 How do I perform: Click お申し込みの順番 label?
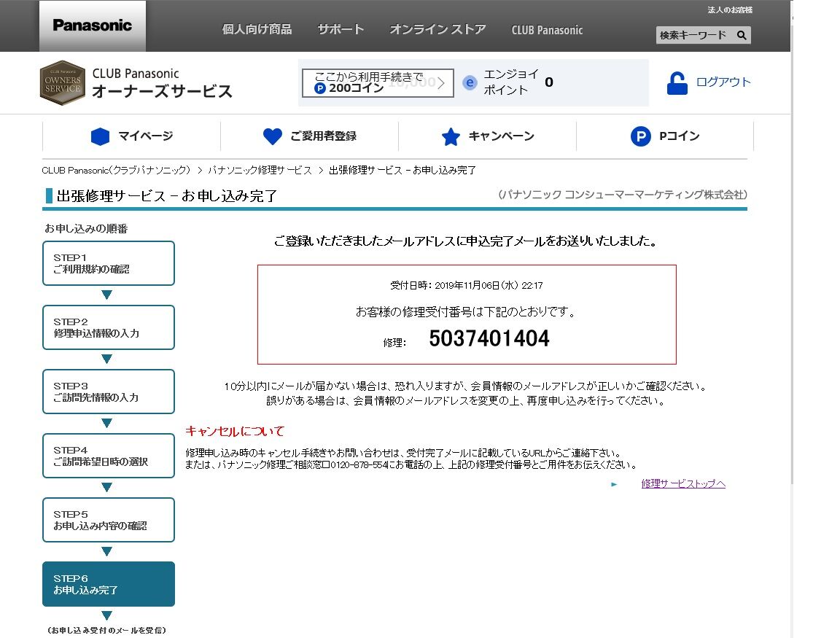coord(86,229)
